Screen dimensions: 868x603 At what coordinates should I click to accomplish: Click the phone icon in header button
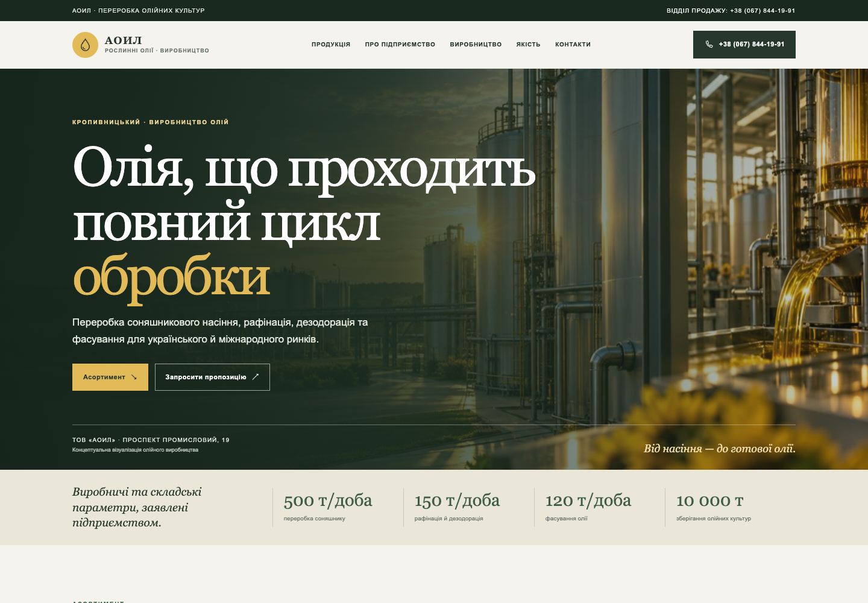(709, 45)
